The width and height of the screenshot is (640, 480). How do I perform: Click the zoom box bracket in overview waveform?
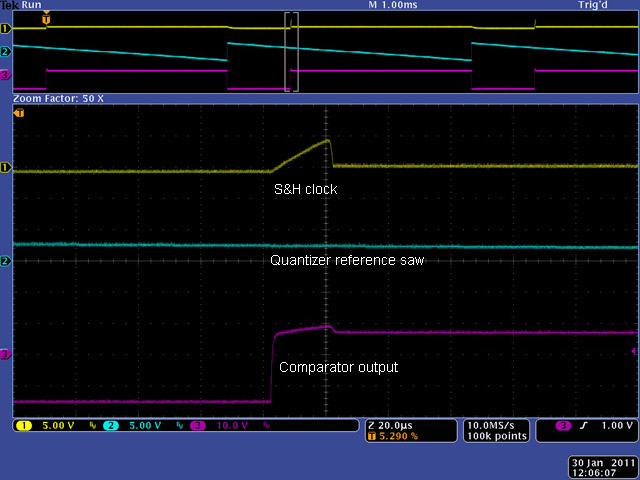point(291,52)
